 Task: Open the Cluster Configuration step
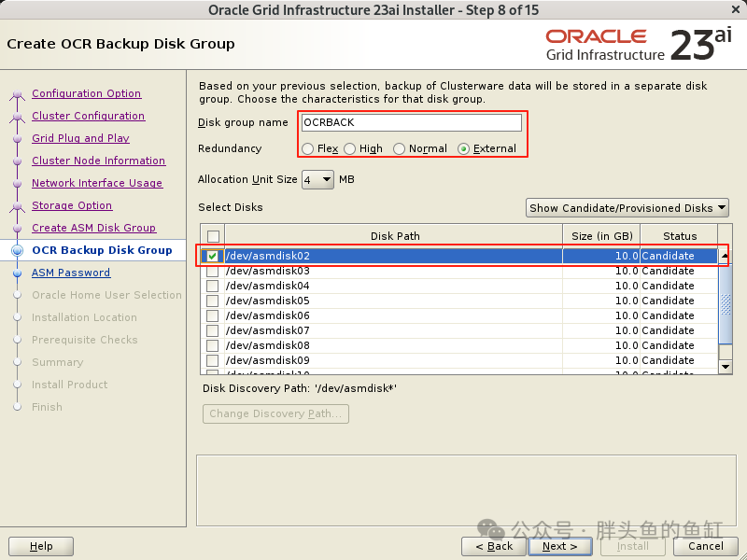[88, 116]
